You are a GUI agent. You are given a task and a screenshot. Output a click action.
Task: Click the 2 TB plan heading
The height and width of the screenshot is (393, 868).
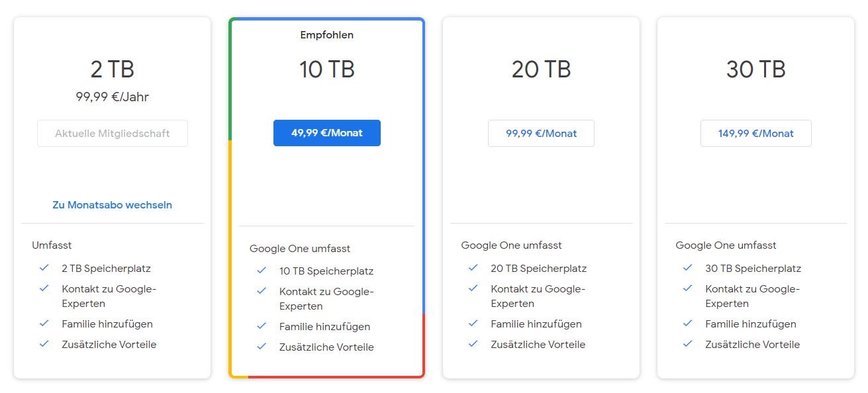pyautogui.click(x=113, y=69)
